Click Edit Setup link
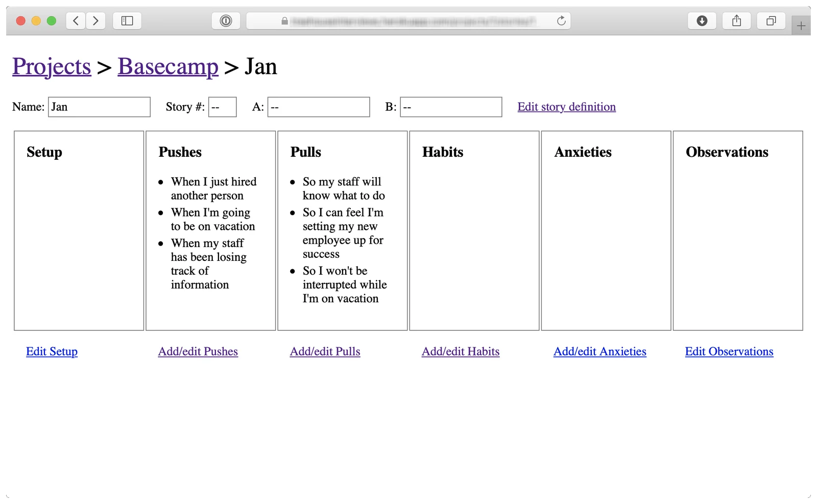This screenshot has width=817, height=504. pos(52,351)
